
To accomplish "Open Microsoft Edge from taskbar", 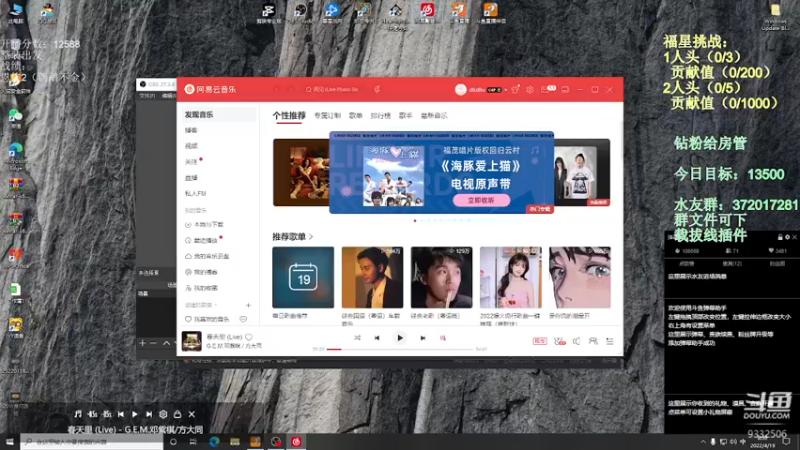I will [x=214, y=442].
